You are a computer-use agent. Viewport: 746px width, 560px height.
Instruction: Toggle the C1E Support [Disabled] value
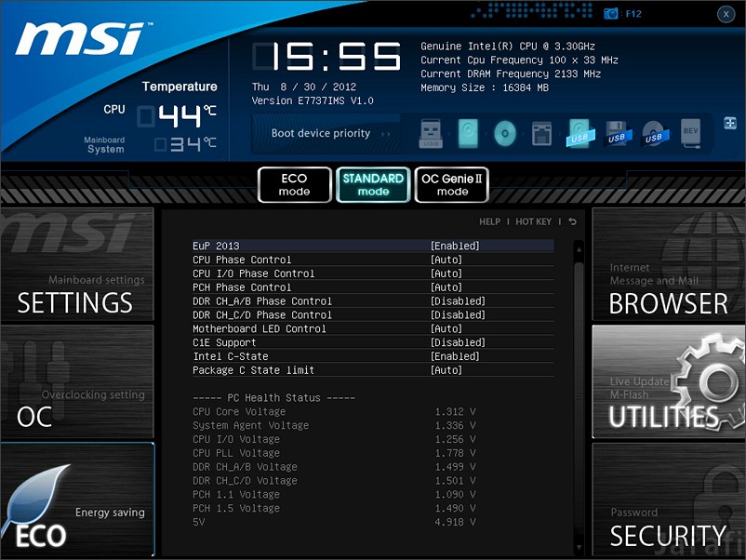[458, 342]
